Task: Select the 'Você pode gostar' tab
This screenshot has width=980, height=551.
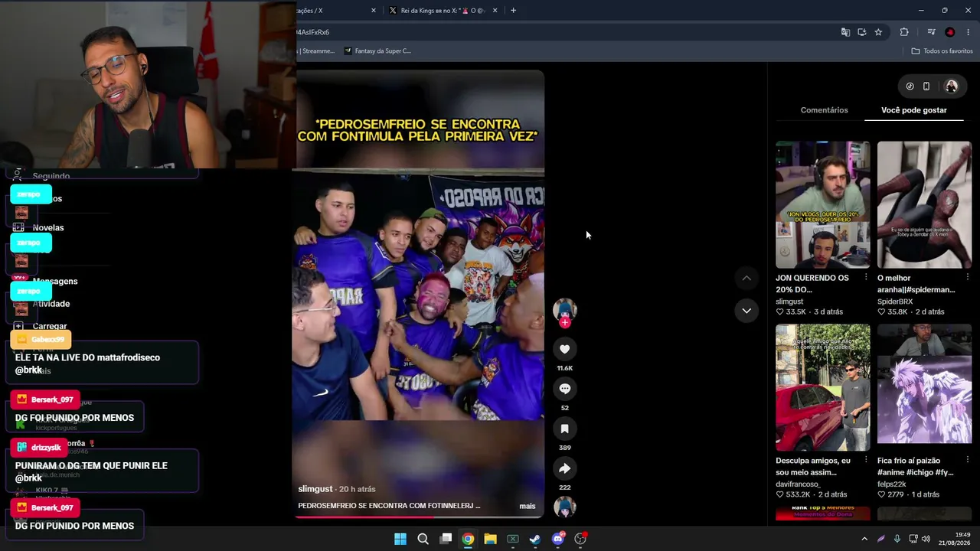Action: pyautogui.click(x=914, y=110)
